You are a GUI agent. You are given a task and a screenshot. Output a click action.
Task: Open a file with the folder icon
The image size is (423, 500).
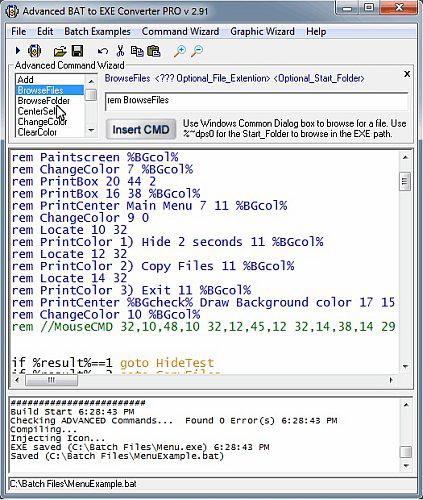pos(60,51)
